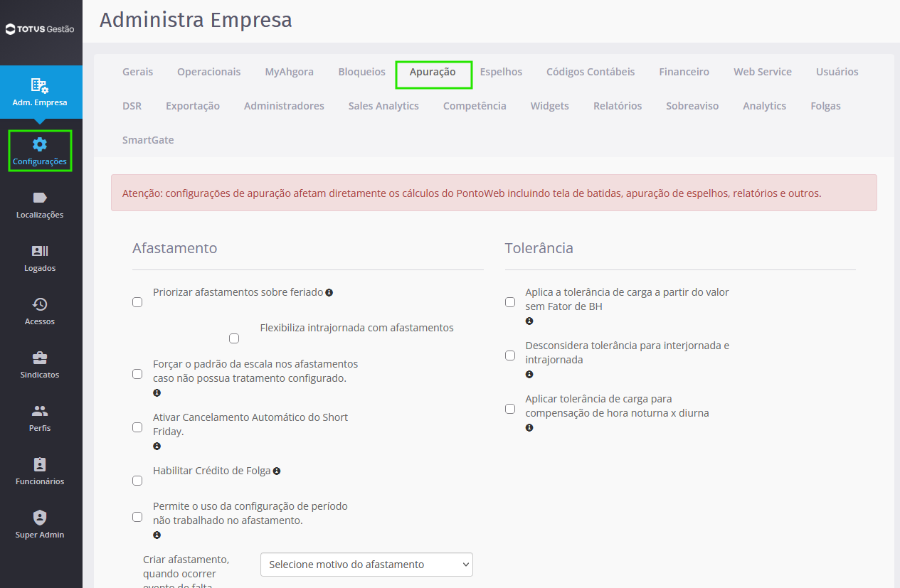Open the Códigos Contábeis tab

[591, 72]
